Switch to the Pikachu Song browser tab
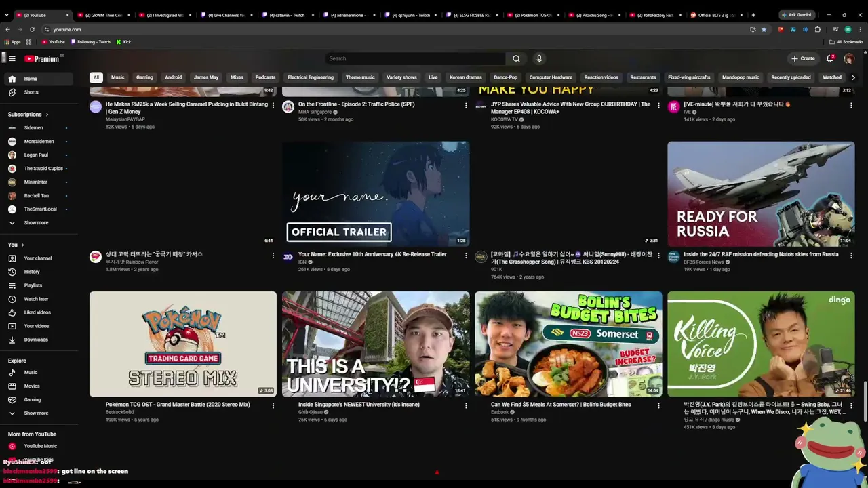Viewport: 868px width, 488px height. tap(595, 15)
